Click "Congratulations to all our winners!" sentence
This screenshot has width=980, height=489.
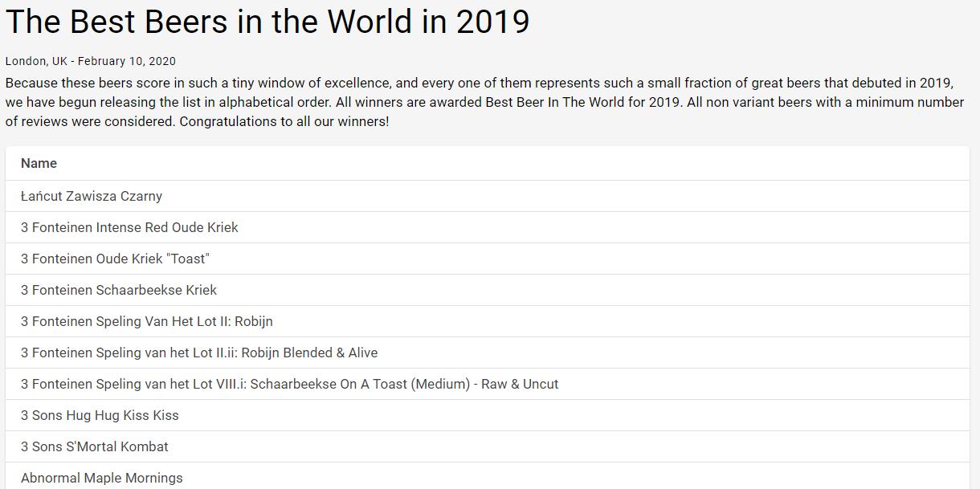[284, 121]
